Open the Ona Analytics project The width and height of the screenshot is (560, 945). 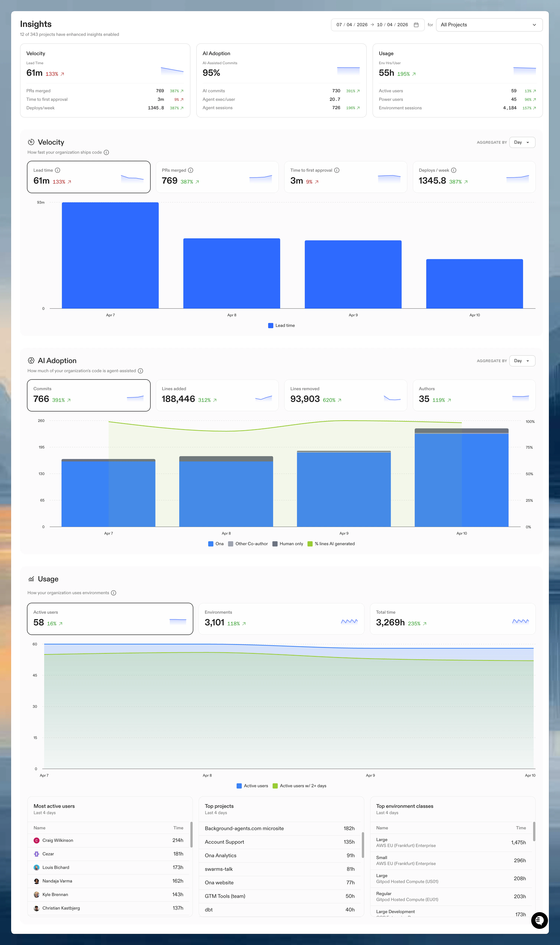click(220, 856)
